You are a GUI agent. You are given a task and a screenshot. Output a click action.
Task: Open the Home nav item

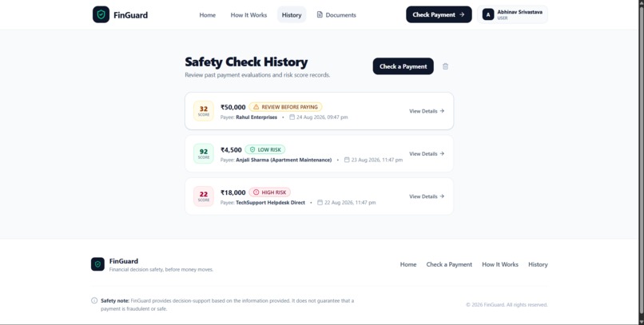click(208, 14)
